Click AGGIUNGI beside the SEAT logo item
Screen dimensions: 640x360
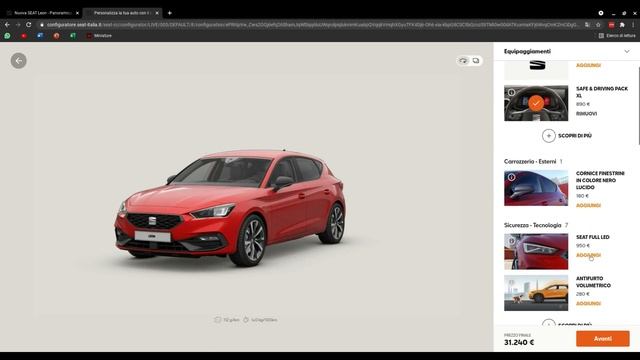[x=588, y=65]
